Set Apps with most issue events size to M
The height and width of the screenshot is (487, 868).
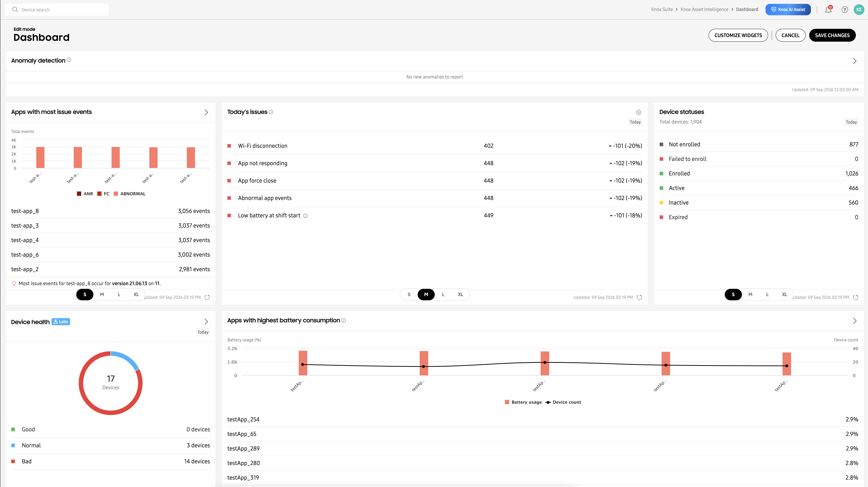[102, 294]
